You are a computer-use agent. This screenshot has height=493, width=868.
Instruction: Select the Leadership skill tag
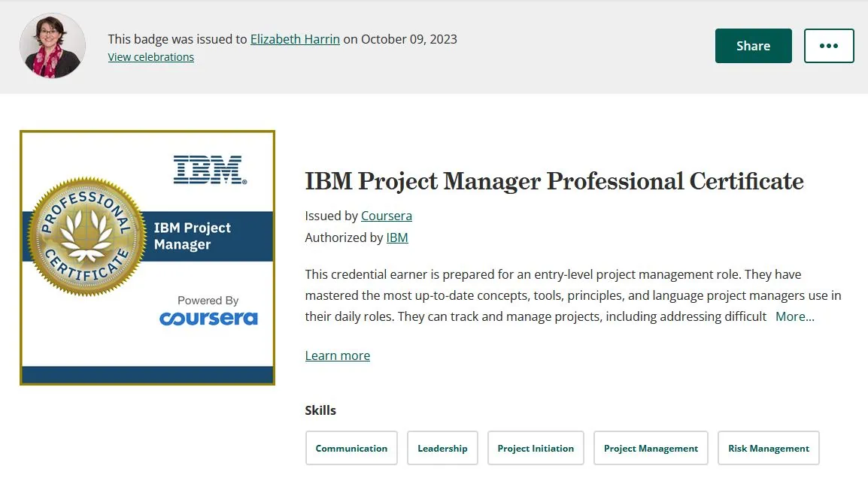(x=442, y=448)
